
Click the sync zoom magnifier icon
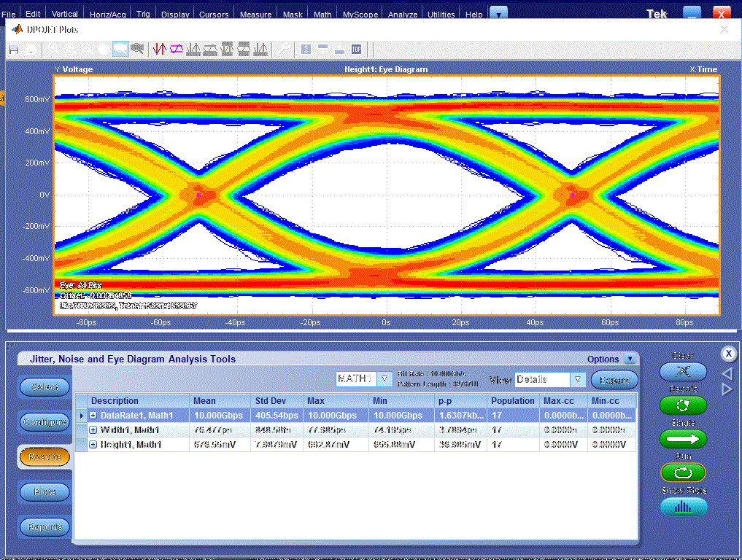point(137,49)
